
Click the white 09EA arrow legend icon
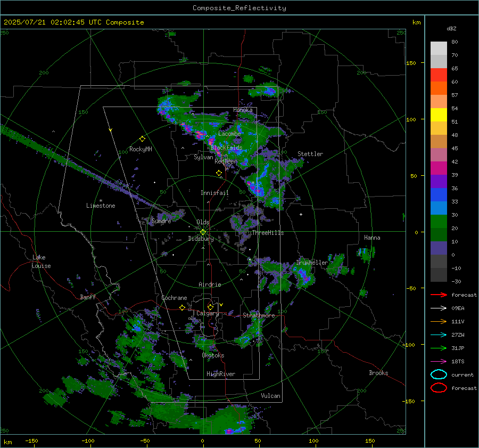point(439,308)
